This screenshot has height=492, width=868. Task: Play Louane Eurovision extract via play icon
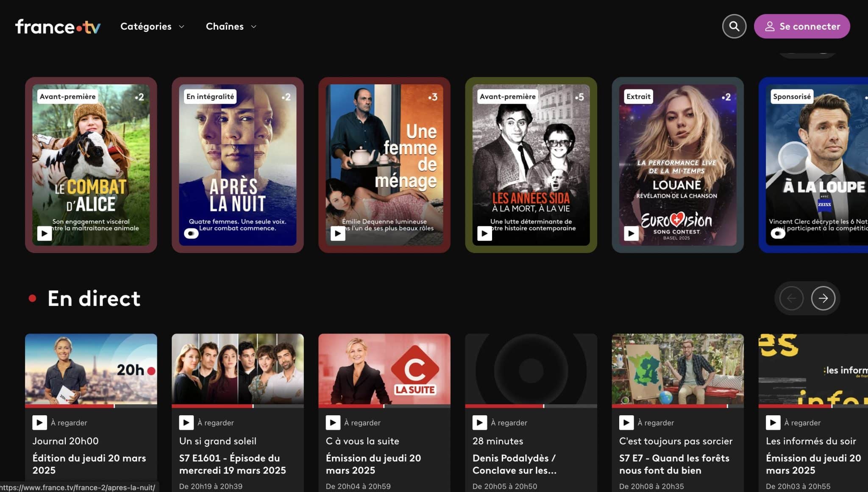click(x=631, y=233)
